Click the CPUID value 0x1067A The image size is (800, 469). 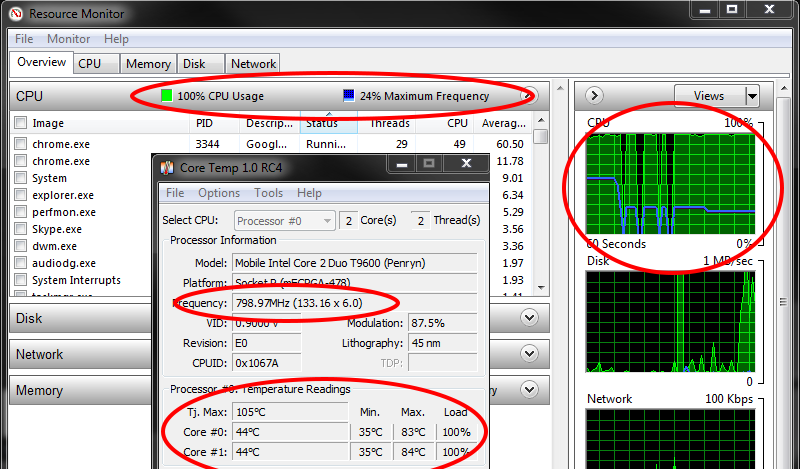pyautogui.click(x=267, y=363)
